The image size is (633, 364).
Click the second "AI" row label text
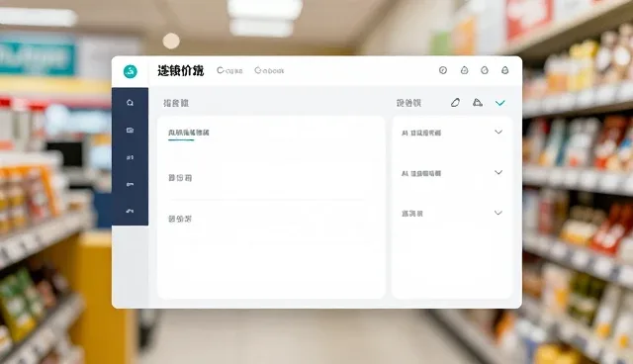(421, 173)
